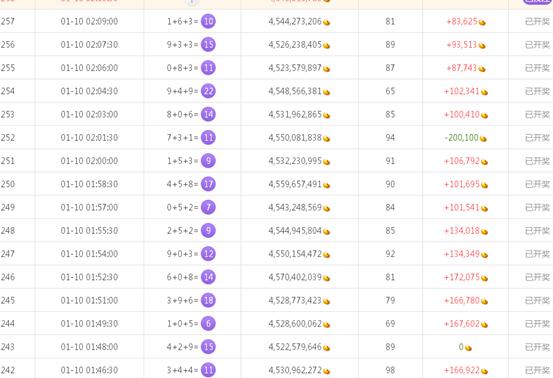553x378 pixels.
Task: Click the result ball 18 in row 245
Action: tap(208, 300)
